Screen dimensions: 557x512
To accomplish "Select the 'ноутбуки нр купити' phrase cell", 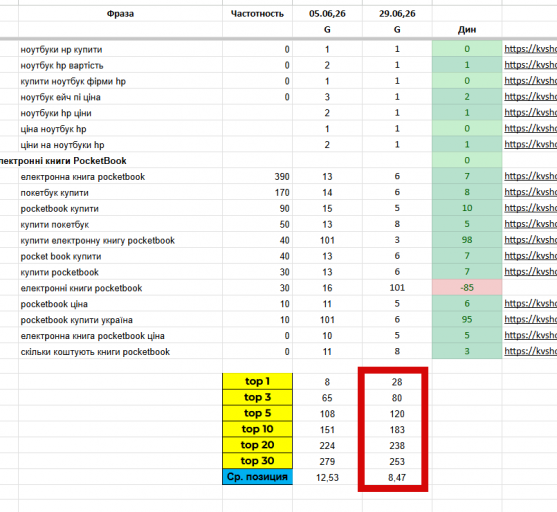I will coord(120,49).
